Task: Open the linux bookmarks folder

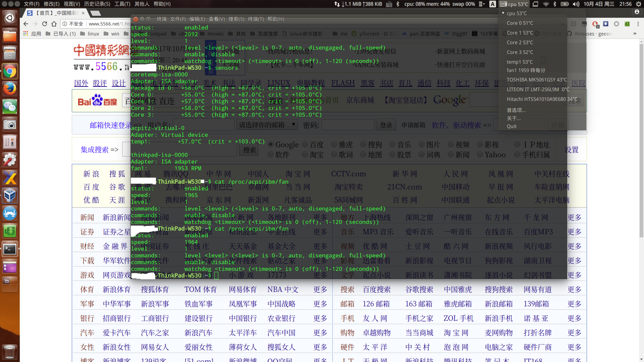Action: tap(90, 34)
